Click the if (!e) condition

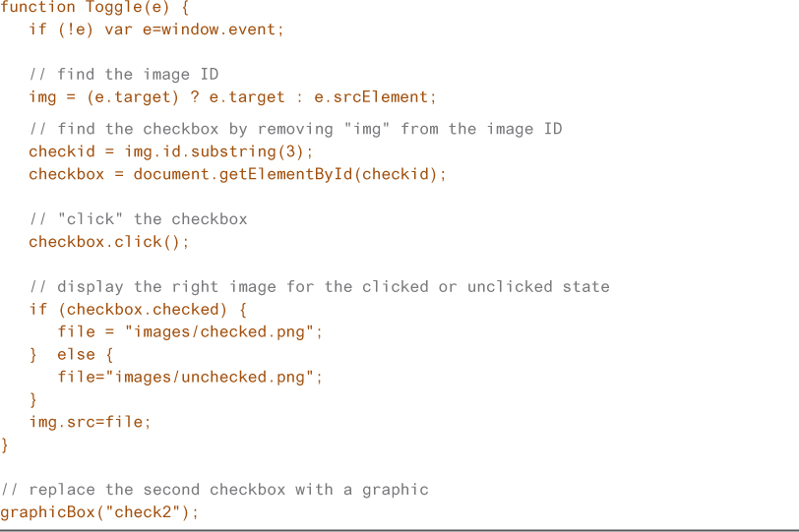coord(61,30)
